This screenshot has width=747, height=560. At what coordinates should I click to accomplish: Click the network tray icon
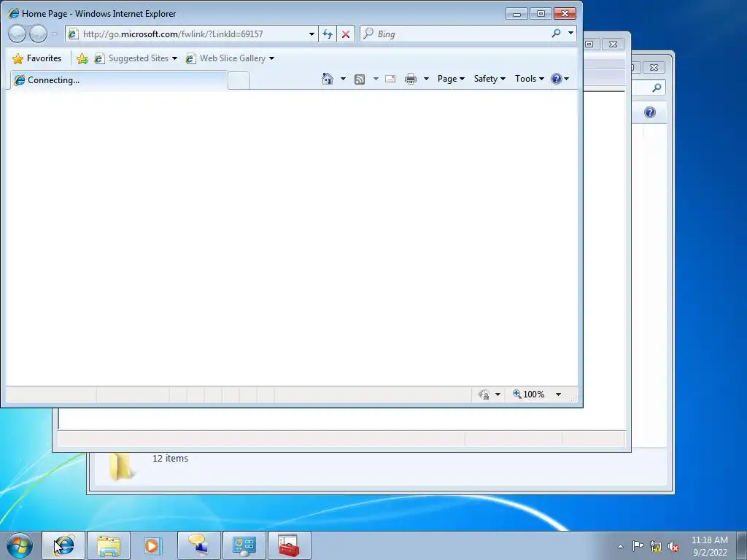(656, 546)
